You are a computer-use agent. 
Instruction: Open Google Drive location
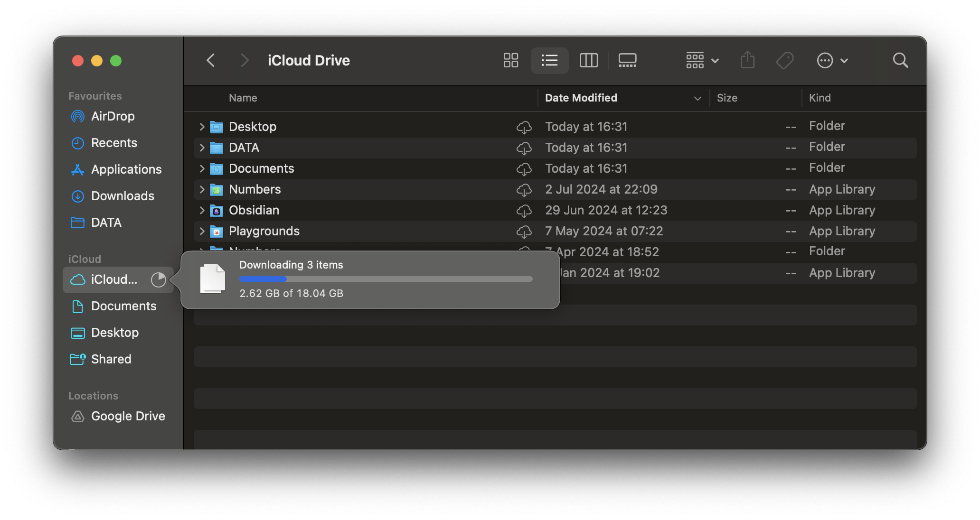pos(128,416)
